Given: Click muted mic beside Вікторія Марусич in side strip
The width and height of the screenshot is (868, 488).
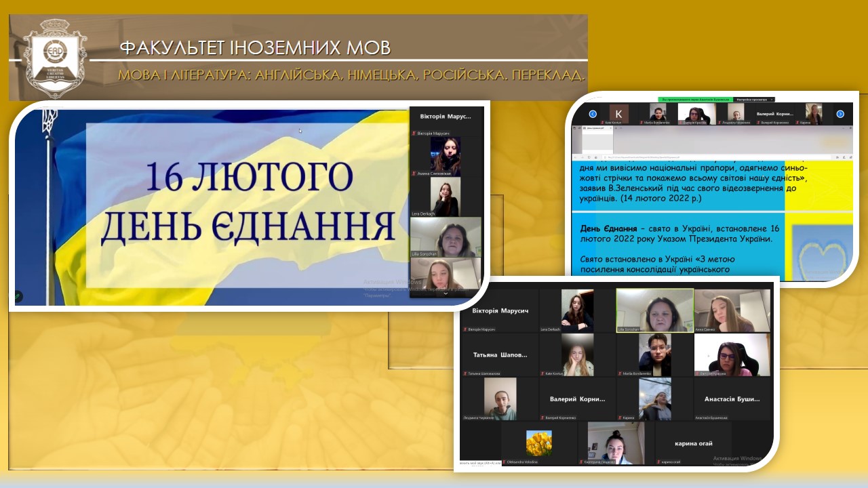Looking at the screenshot, I should click(415, 133).
